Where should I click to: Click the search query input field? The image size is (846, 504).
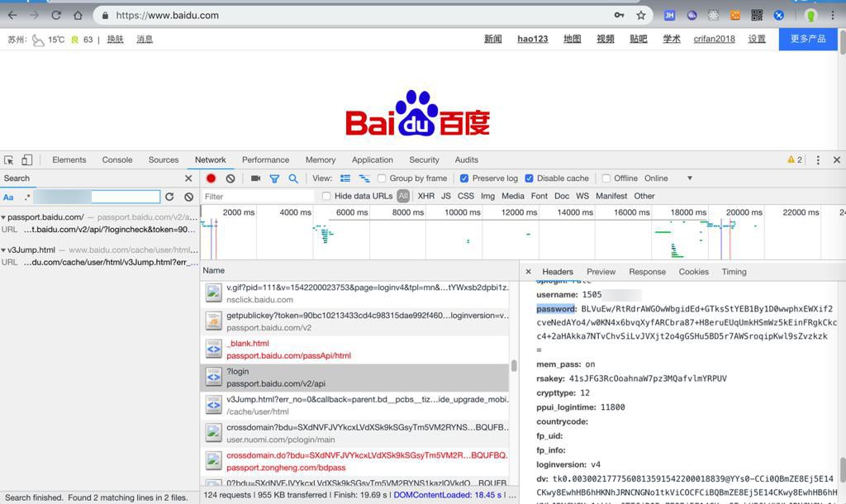[97, 197]
